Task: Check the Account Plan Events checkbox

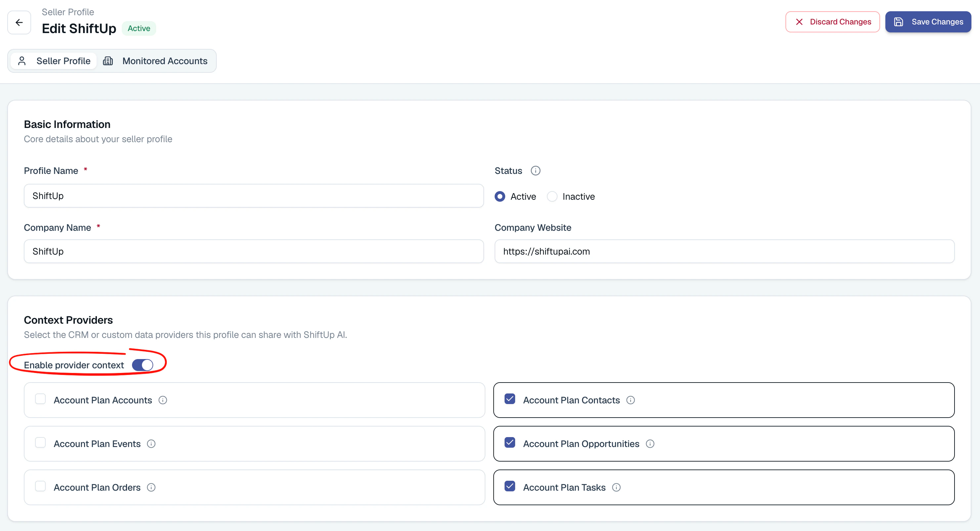Action: [x=40, y=443]
